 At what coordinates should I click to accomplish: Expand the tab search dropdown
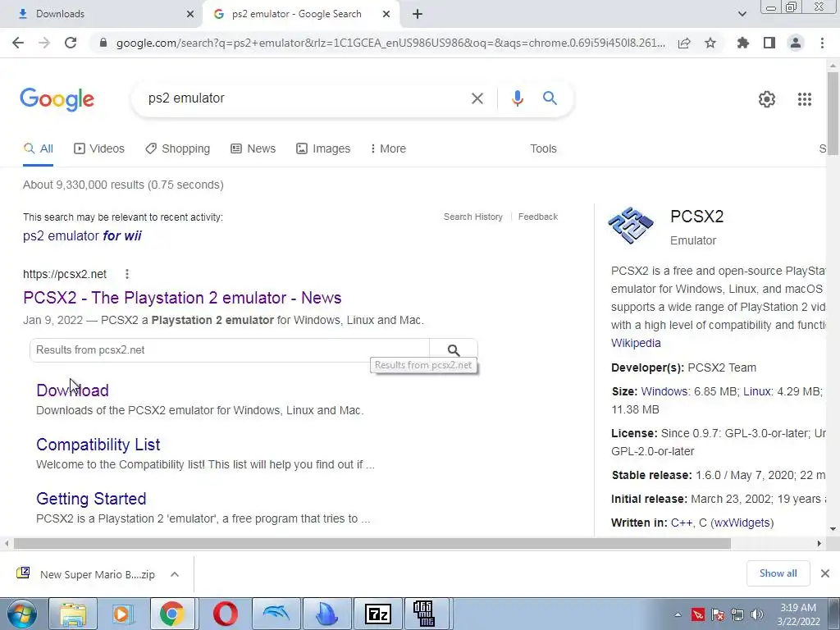tap(742, 14)
